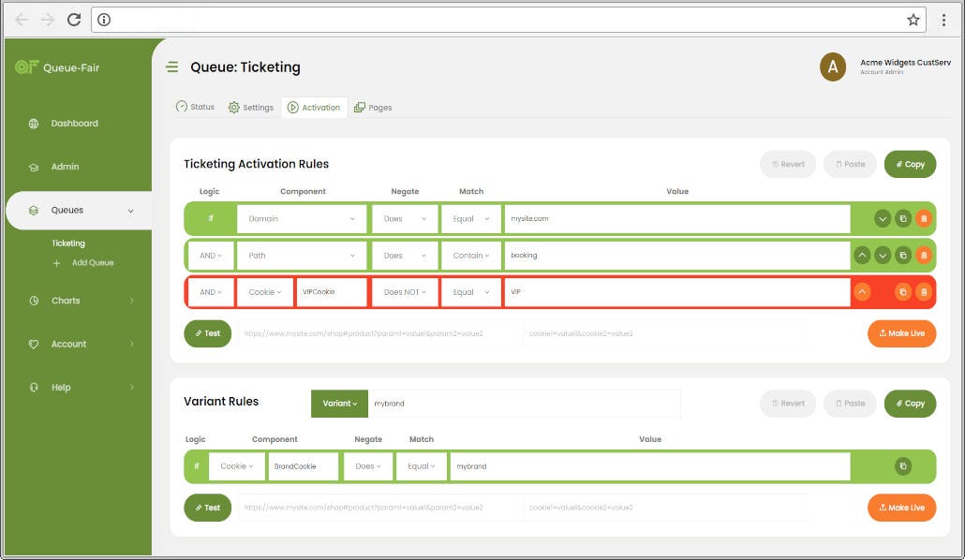Viewport: 965px width, 560px height.
Task: Open the Component dropdown showing Domain
Action: [300, 218]
